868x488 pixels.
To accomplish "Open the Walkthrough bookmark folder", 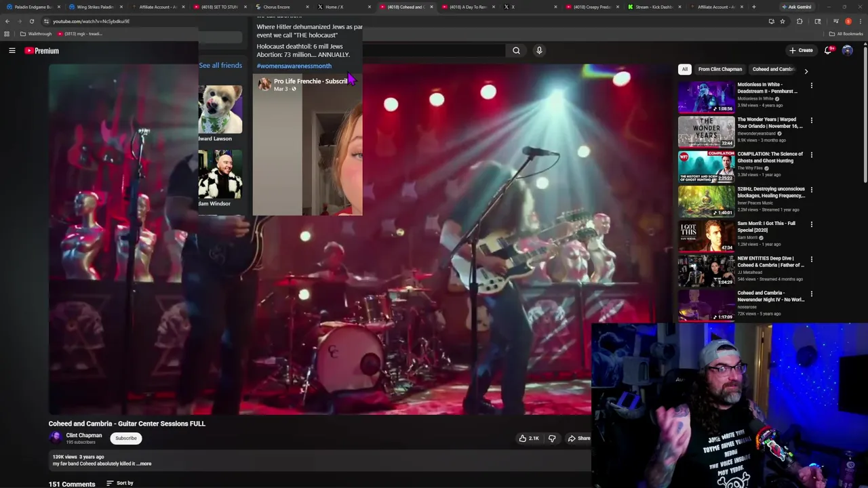I will [x=35, y=34].
